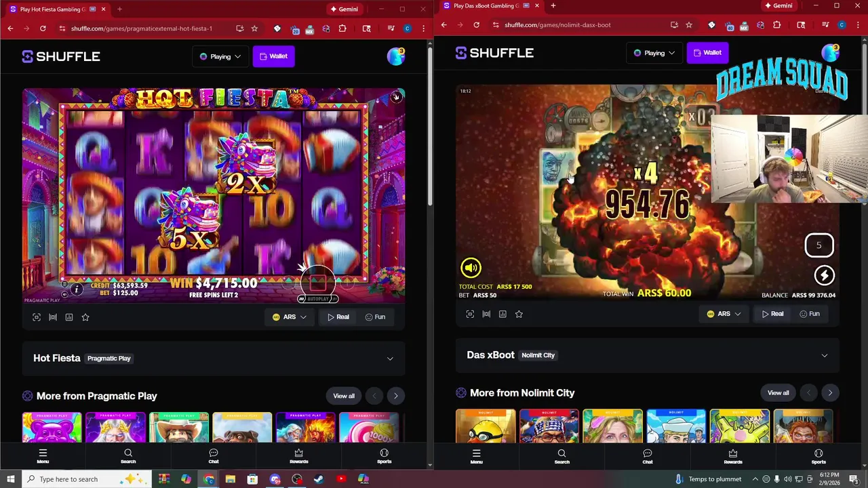Select Fun play mode under Hot Fiesta
This screenshot has width=868, height=488.
[375, 317]
